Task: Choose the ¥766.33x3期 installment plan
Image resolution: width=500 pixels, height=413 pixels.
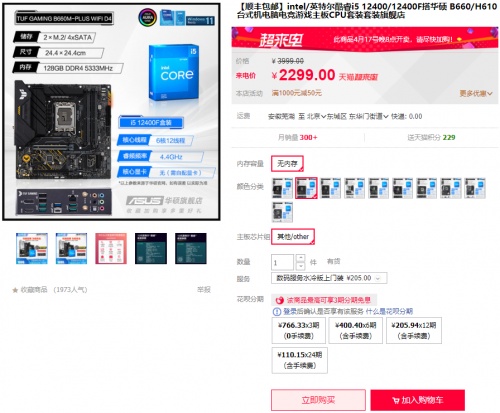Action: (299, 330)
